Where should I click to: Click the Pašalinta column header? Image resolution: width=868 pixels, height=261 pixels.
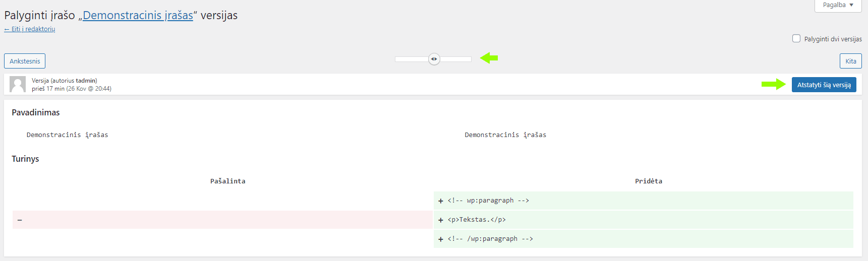tap(227, 181)
